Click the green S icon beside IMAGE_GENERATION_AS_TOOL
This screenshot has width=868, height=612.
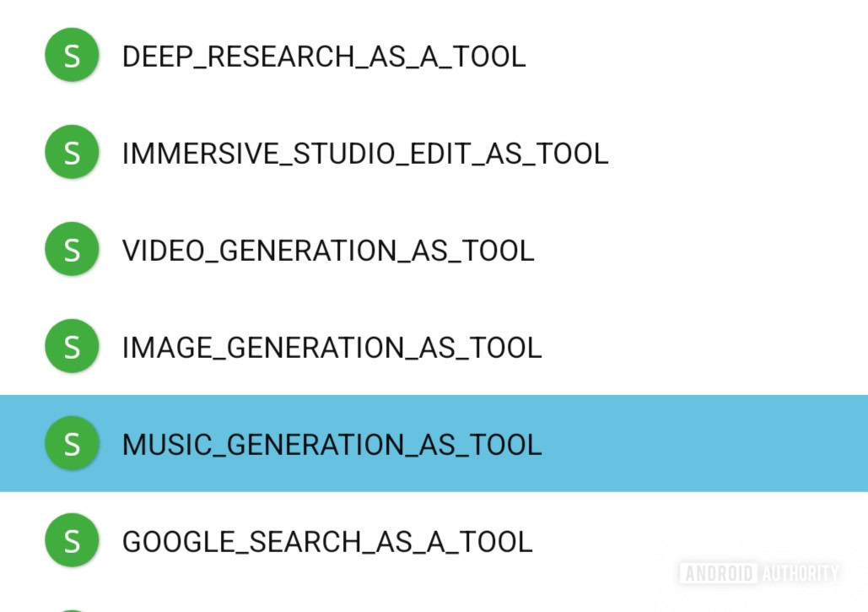(x=72, y=346)
